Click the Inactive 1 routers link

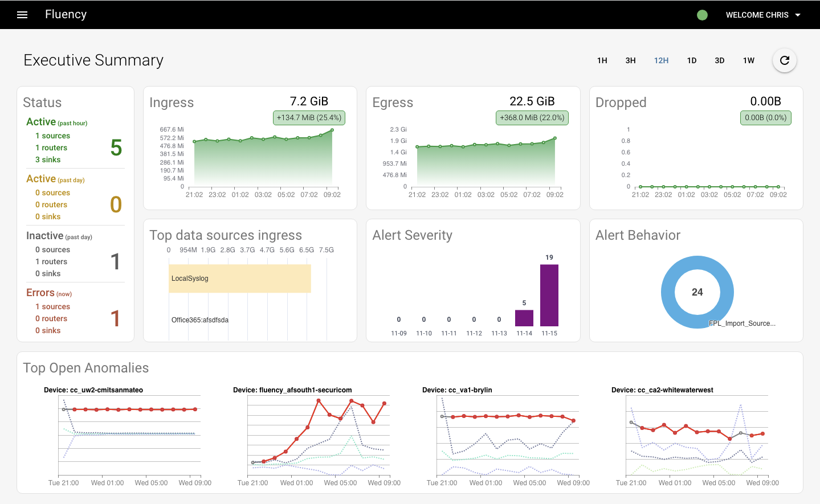point(51,261)
